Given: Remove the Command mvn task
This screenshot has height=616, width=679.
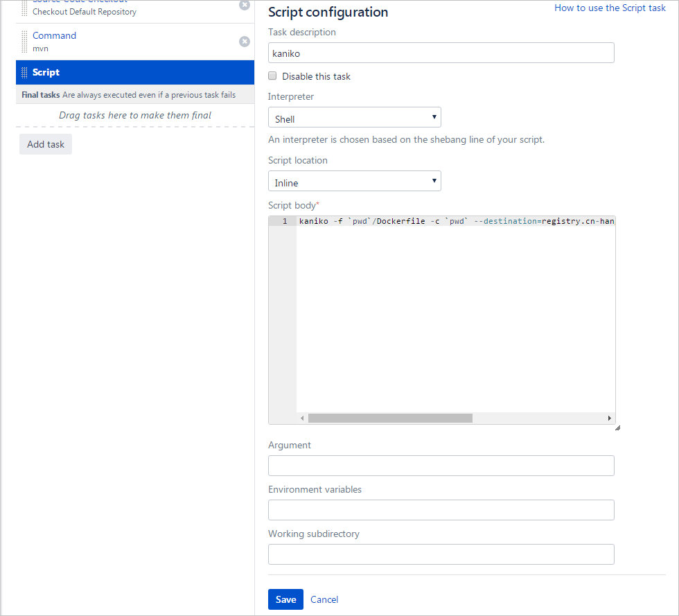Looking at the screenshot, I should click(x=244, y=42).
